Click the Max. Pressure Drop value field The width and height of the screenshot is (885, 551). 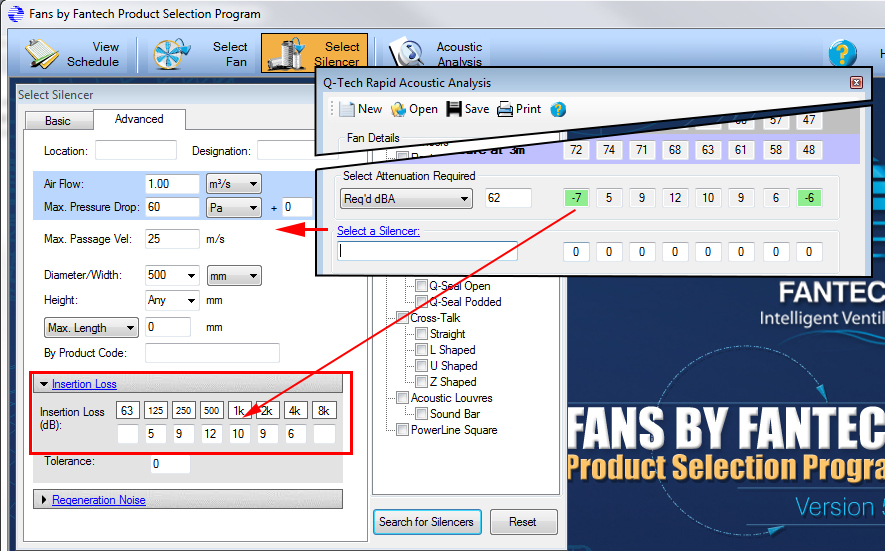(172, 207)
